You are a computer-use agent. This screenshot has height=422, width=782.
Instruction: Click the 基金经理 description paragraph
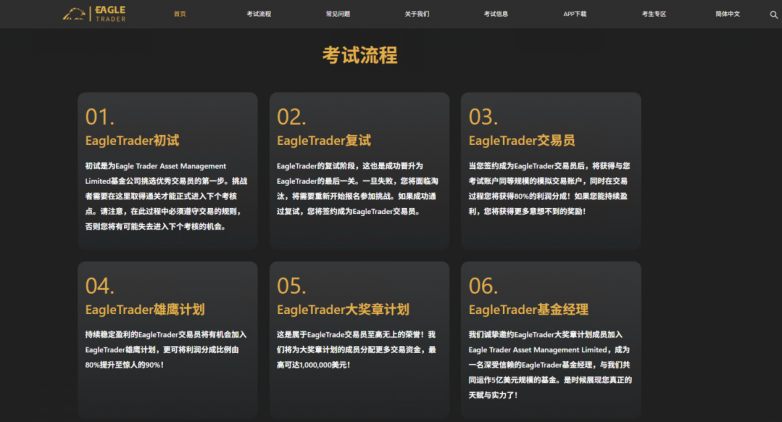550,365
